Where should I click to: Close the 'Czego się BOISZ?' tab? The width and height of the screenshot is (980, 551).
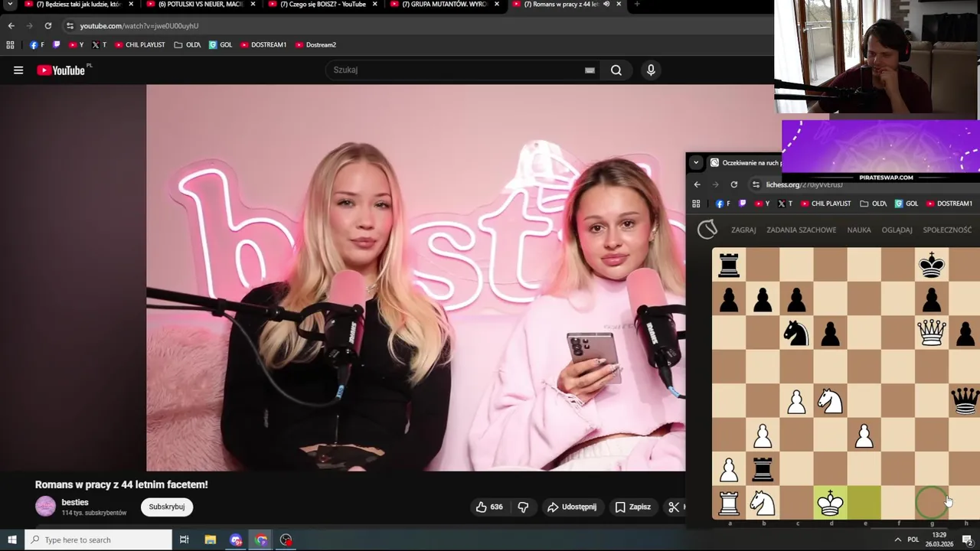coord(375,5)
